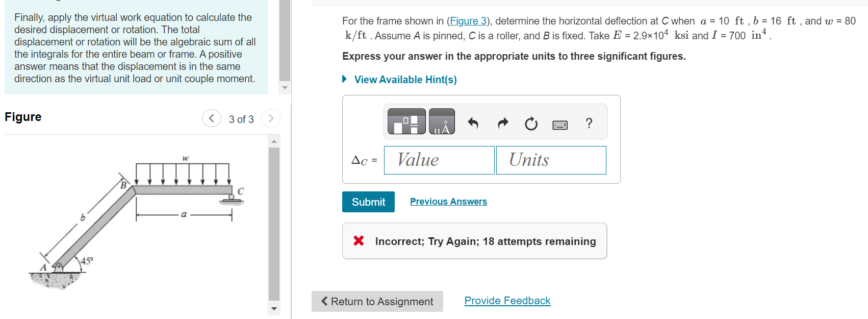Select the units (µÅ) insertion icon
868x319 pixels.
(x=441, y=121)
